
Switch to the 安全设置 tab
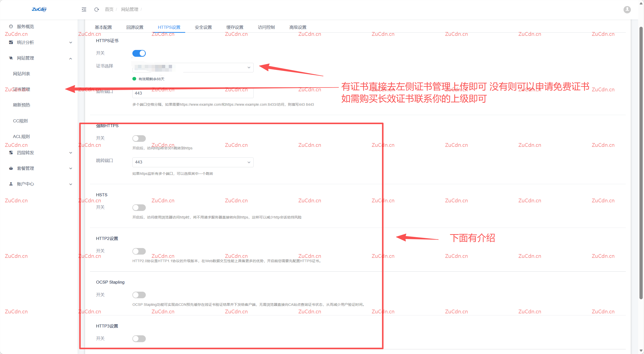203,27
